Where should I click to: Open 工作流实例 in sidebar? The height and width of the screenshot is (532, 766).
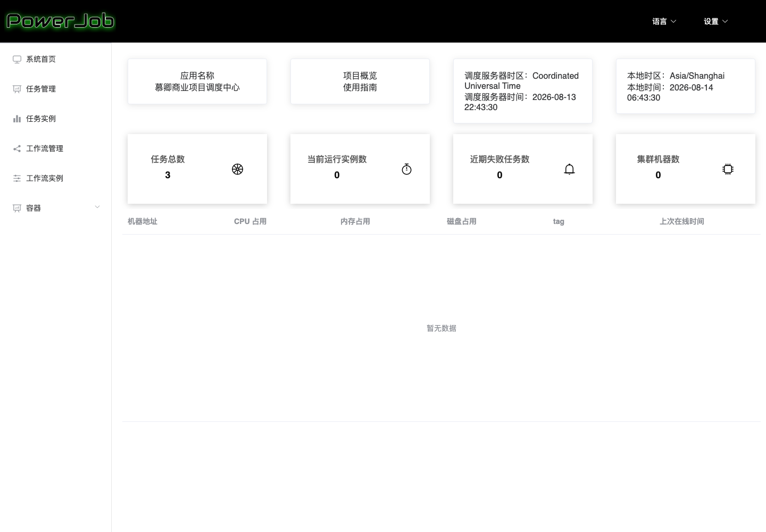[56, 178]
